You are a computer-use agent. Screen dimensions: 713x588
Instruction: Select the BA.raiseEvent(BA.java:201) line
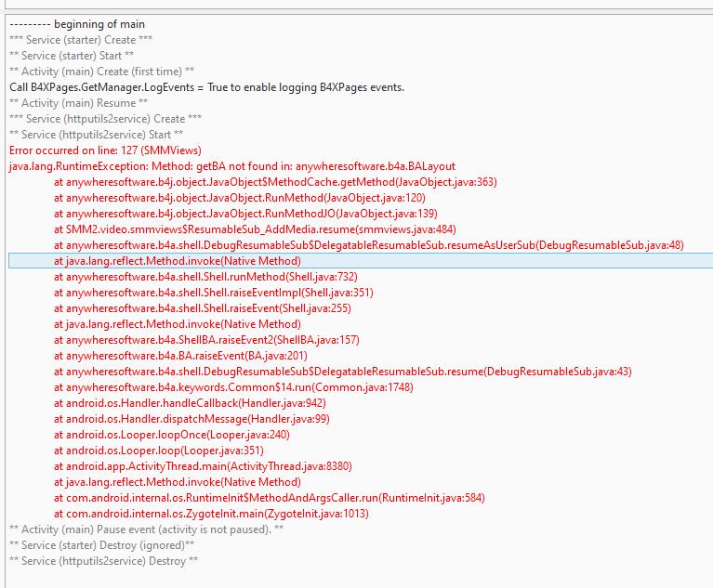point(180,356)
